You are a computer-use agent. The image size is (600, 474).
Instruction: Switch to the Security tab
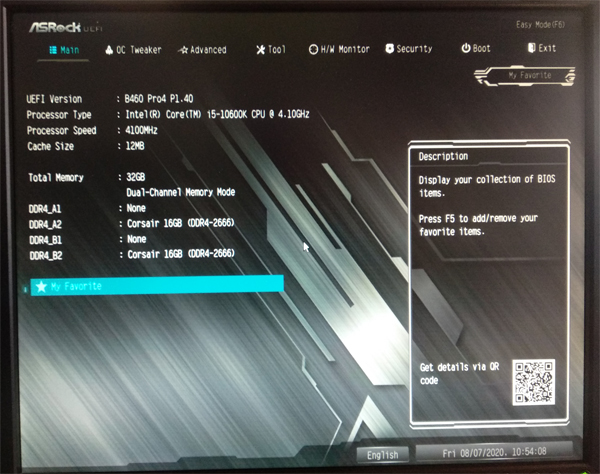pyautogui.click(x=409, y=49)
